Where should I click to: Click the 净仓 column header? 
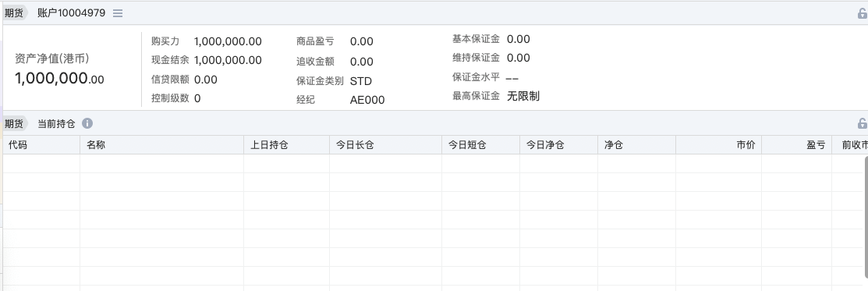pos(636,145)
